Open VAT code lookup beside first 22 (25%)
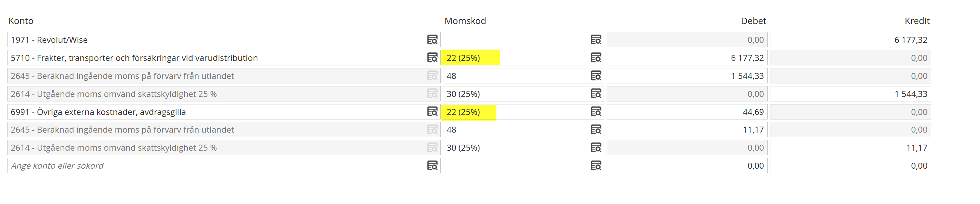Image resolution: width=980 pixels, height=204 pixels. pos(596,57)
